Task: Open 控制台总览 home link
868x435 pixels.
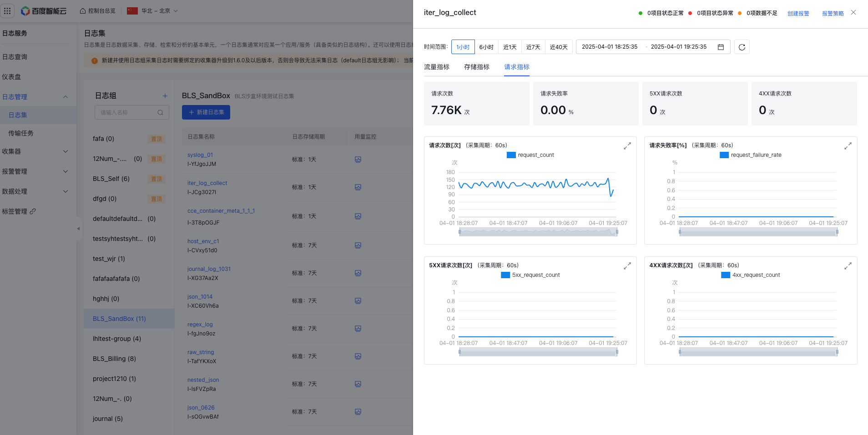Action: [x=97, y=11]
